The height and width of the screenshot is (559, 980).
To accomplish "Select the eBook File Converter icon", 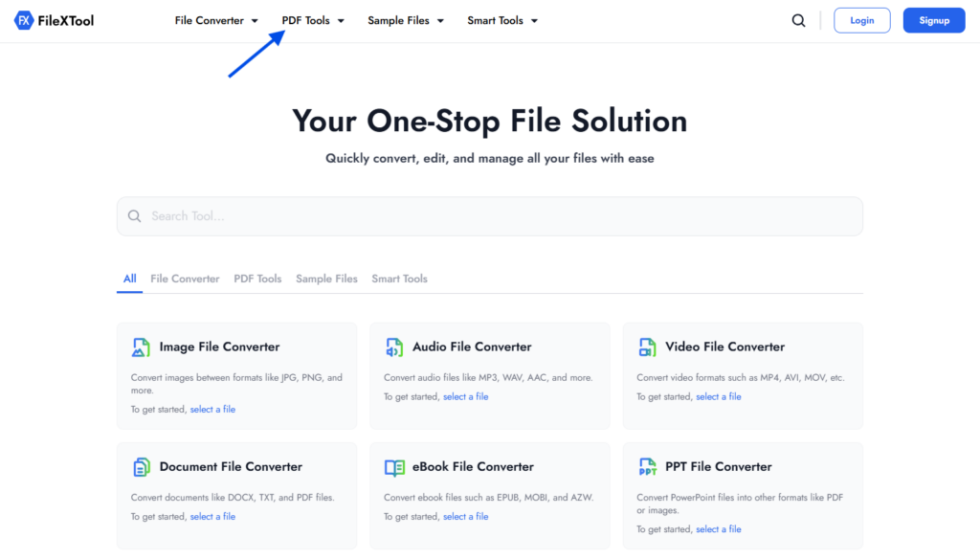I will point(394,465).
